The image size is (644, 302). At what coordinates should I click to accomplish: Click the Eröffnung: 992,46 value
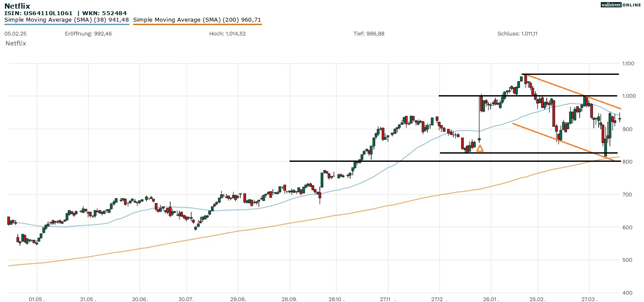[88, 33]
